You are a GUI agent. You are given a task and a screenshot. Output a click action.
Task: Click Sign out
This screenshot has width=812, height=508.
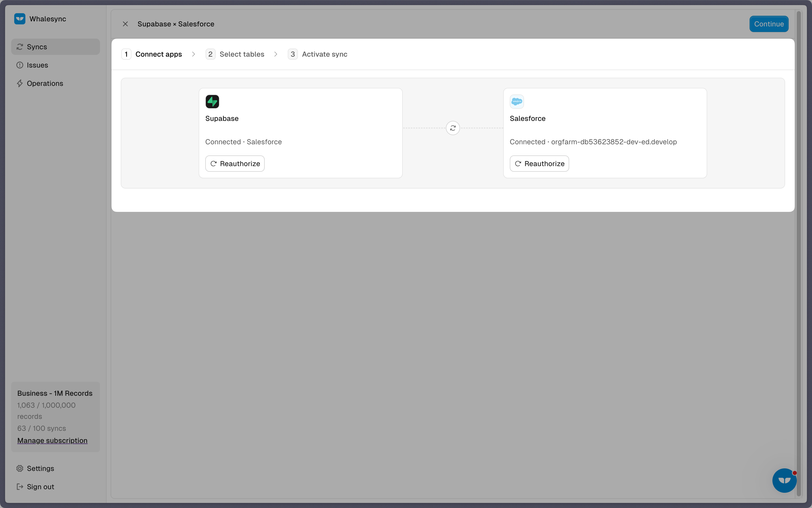55,486
